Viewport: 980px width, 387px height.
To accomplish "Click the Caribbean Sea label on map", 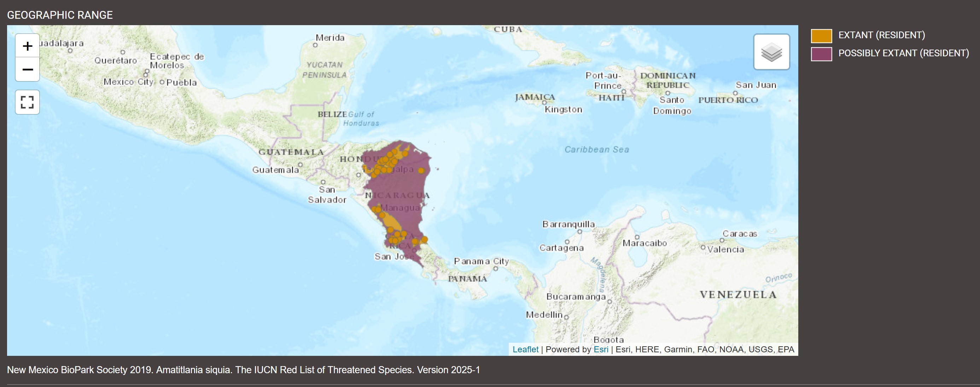I will pyautogui.click(x=596, y=149).
